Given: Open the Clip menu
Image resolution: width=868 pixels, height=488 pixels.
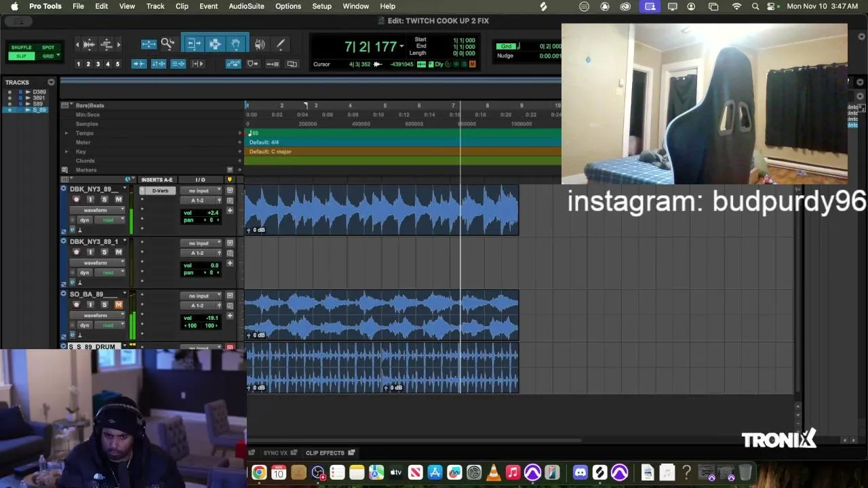Looking at the screenshot, I should click(182, 6).
